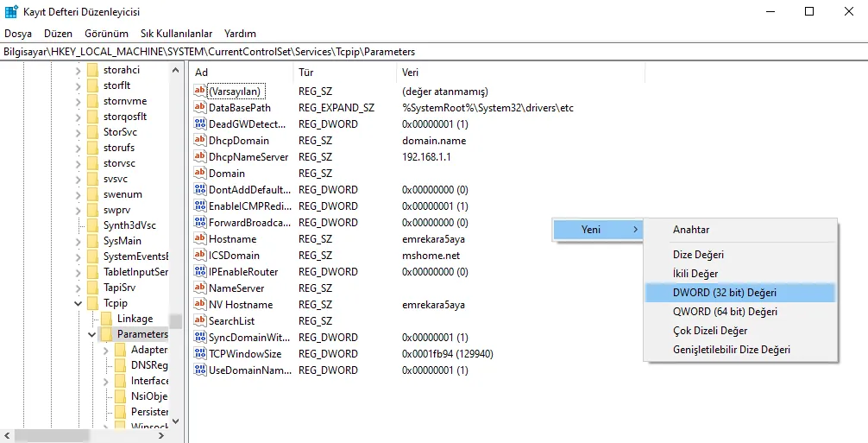
Task: Select the DhcpNameServer value icon
Action: coord(200,157)
